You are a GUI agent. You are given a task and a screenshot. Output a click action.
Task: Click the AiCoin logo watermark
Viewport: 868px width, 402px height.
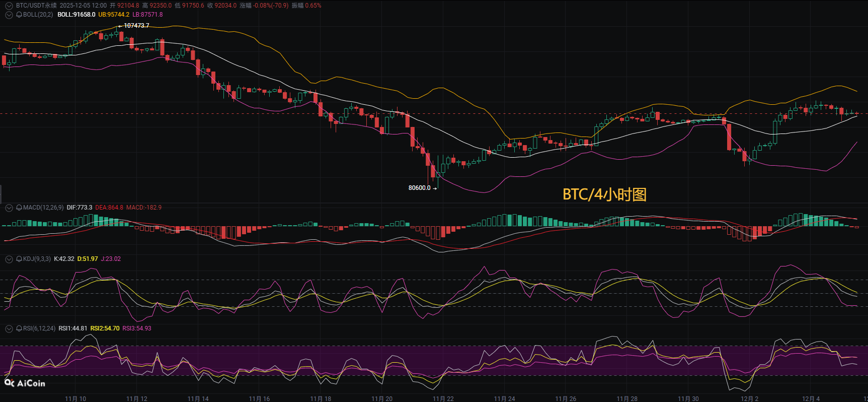point(25,383)
